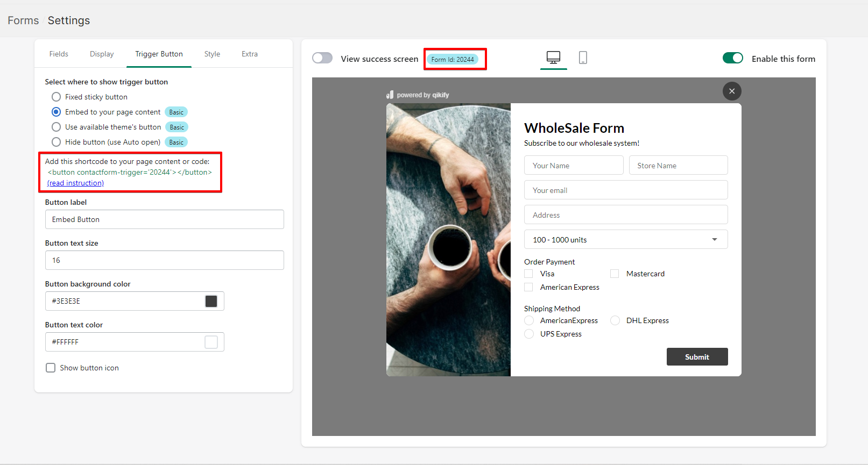Image resolution: width=868 pixels, height=465 pixels.
Task: Close the form popup preview
Action: click(x=732, y=91)
